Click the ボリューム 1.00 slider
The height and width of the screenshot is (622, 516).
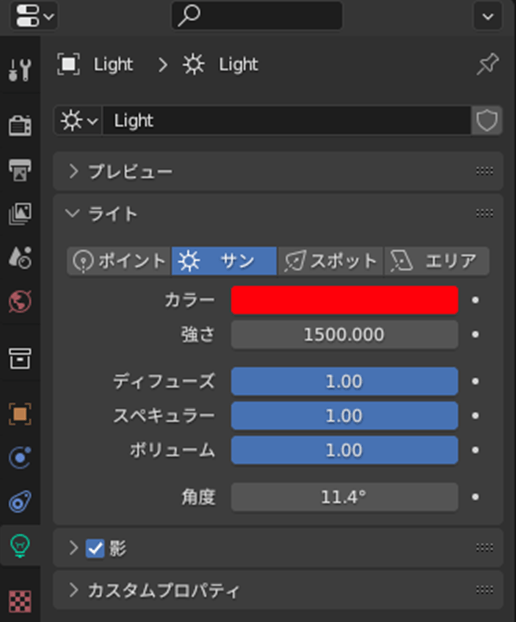pyautogui.click(x=345, y=450)
